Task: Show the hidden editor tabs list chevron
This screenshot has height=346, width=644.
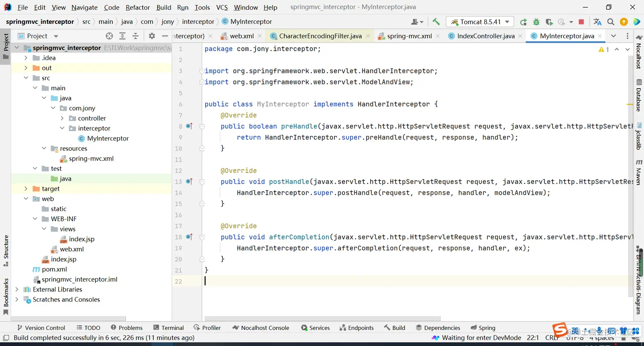Action: coord(613,36)
